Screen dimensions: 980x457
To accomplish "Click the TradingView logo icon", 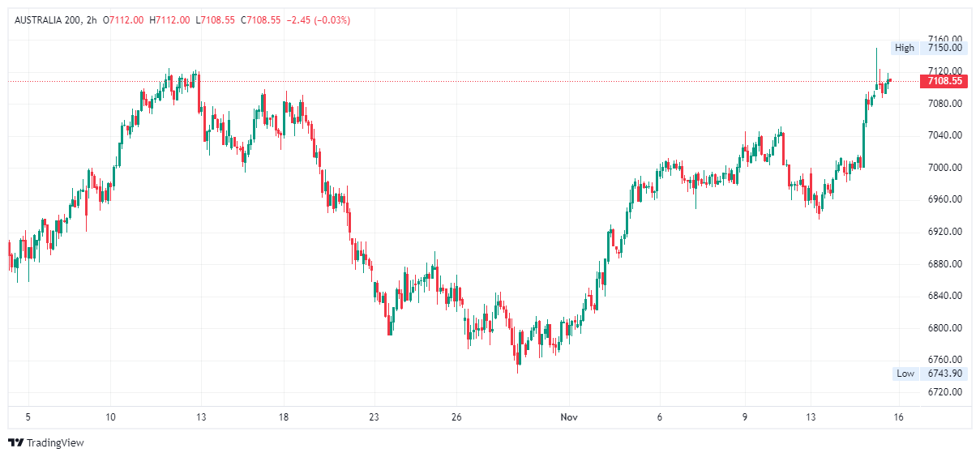I will point(15,442).
